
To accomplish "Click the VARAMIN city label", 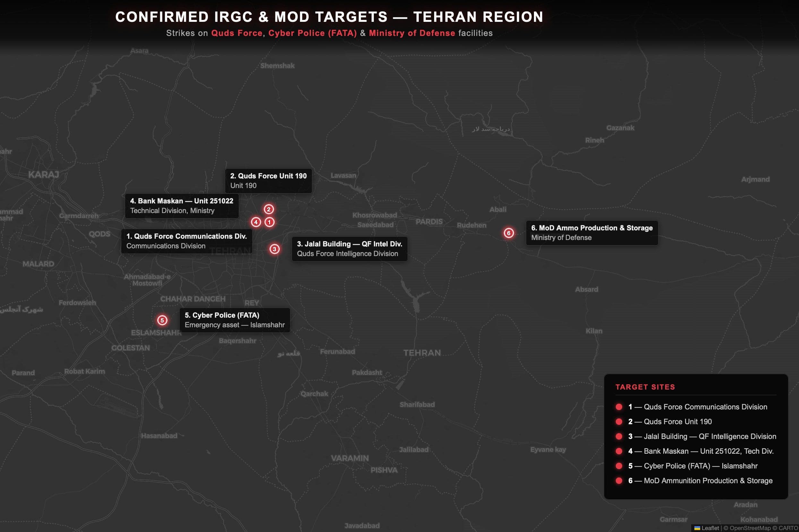I will coord(350,459).
